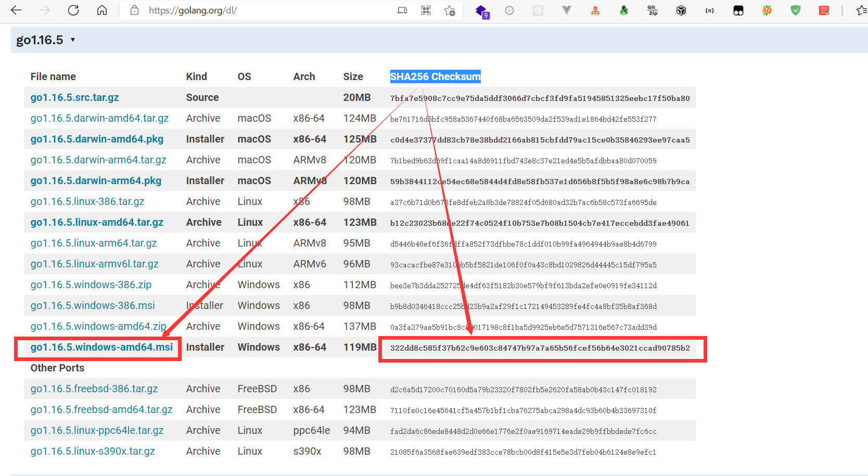Download go1.16.5.darwin-amd64.tar.gz archive
Viewport: 868px width, 476px height.
99,118
